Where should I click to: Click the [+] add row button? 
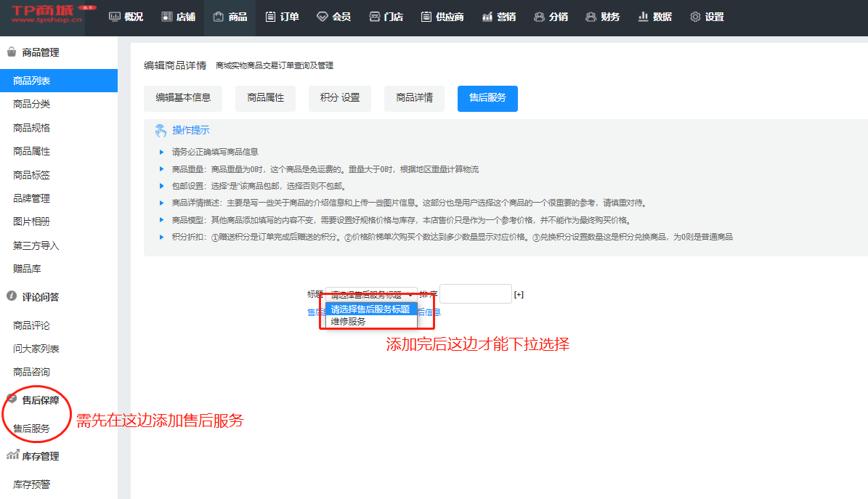[519, 295]
